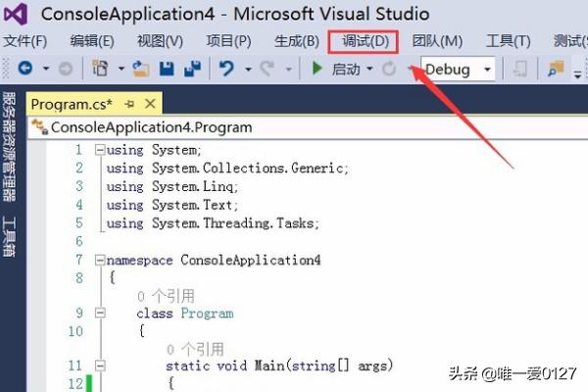The width and height of the screenshot is (588, 392).
Task: Click the Save All icon
Action: coord(193,69)
